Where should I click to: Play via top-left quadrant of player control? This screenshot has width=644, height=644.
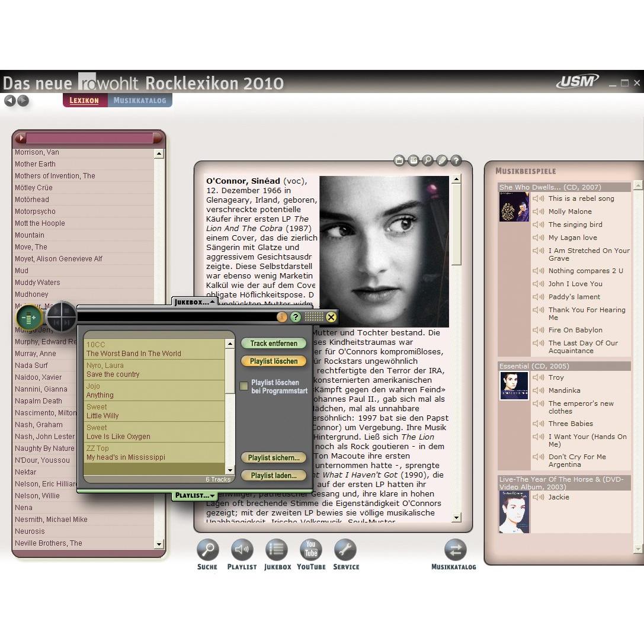(56, 311)
